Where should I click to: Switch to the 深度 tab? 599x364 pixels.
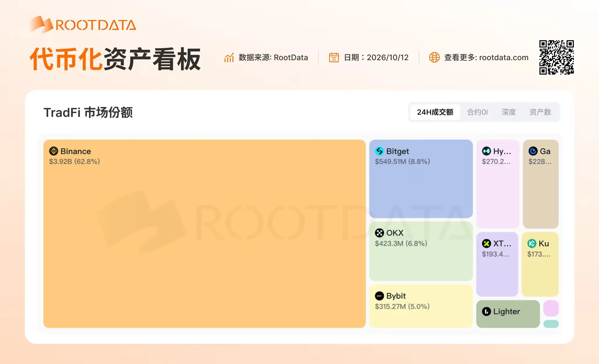pyautogui.click(x=508, y=112)
